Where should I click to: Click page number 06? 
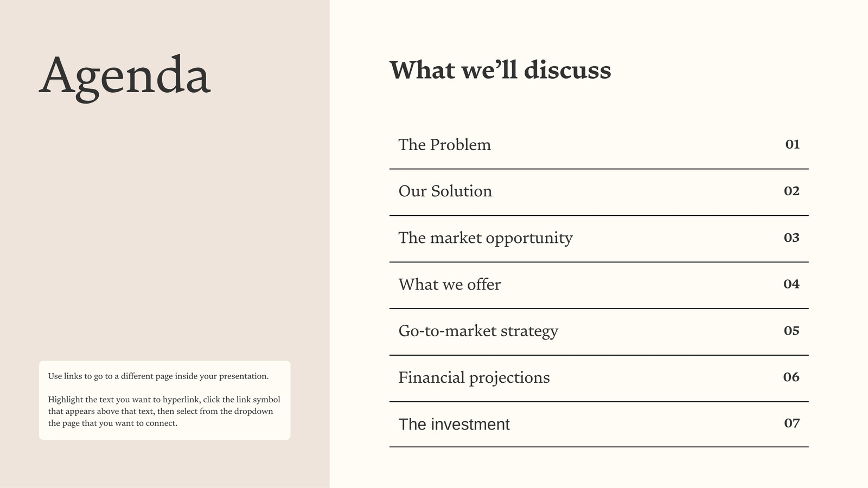point(792,377)
